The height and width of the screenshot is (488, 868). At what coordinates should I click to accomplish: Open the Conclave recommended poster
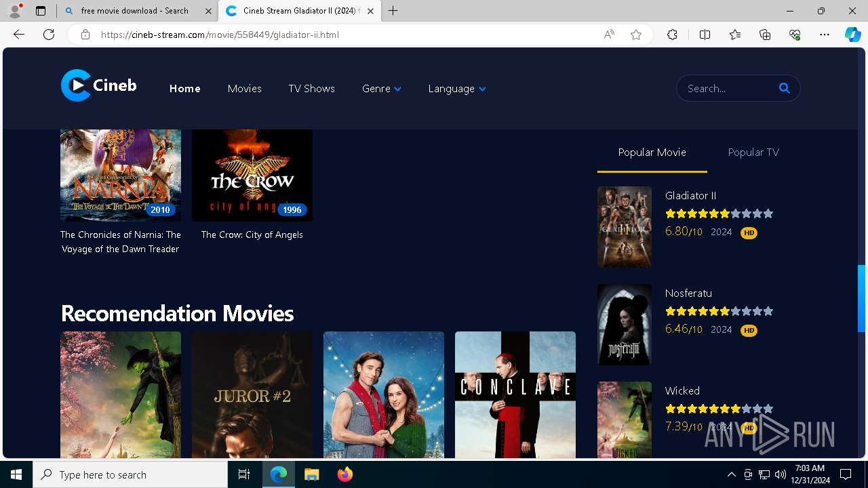515,395
